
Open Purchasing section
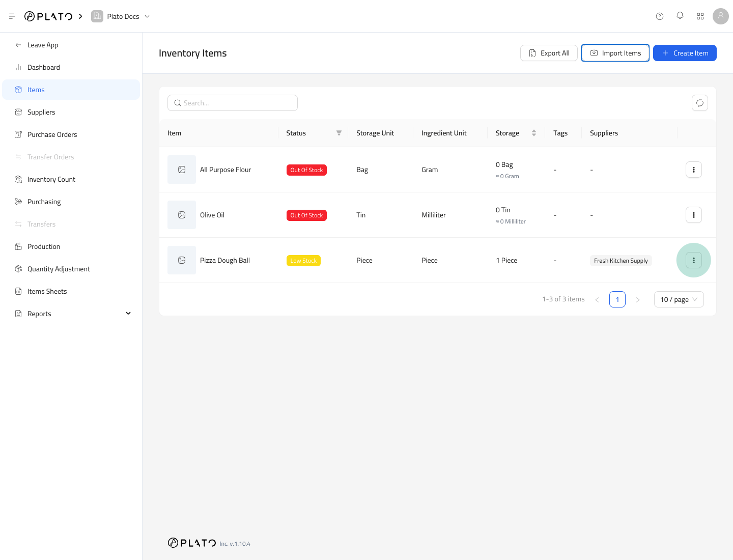71,202
